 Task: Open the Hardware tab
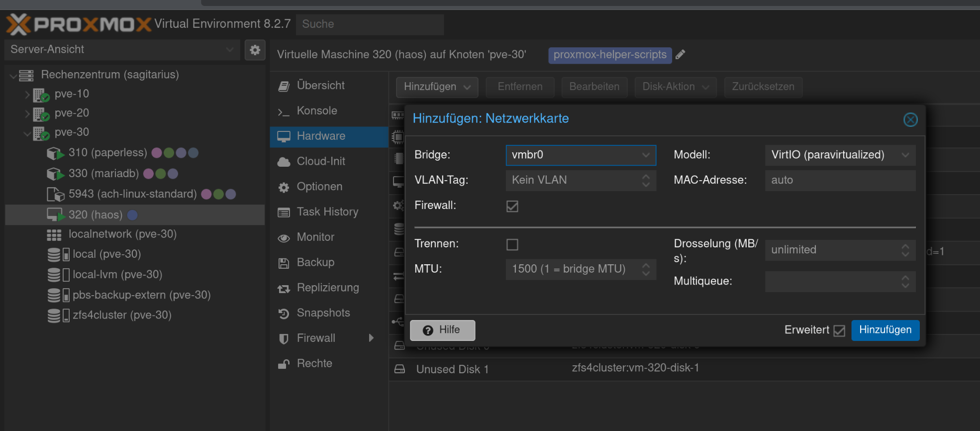(x=329, y=136)
